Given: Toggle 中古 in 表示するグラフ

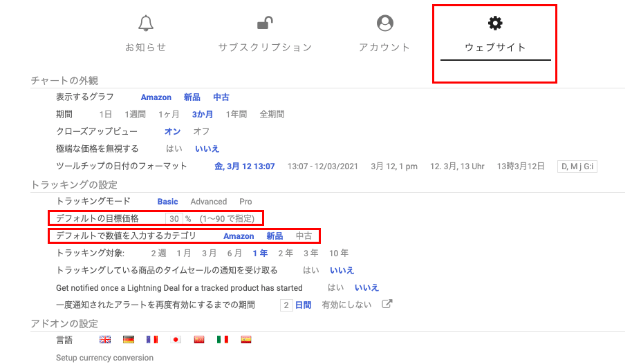Looking at the screenshot, I should (x=221, y=97).
